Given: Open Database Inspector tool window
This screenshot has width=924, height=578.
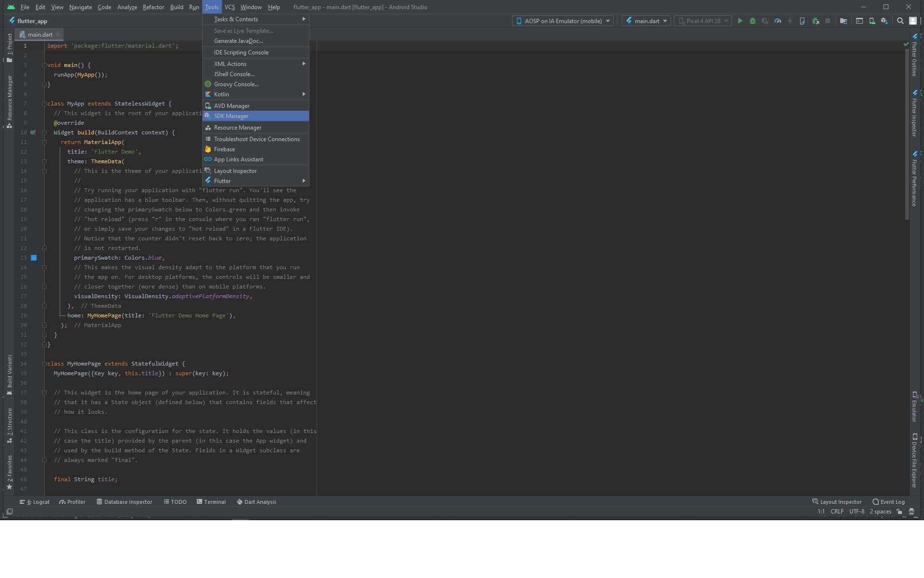Looking at the screenshot, I should tap(124, 502).
